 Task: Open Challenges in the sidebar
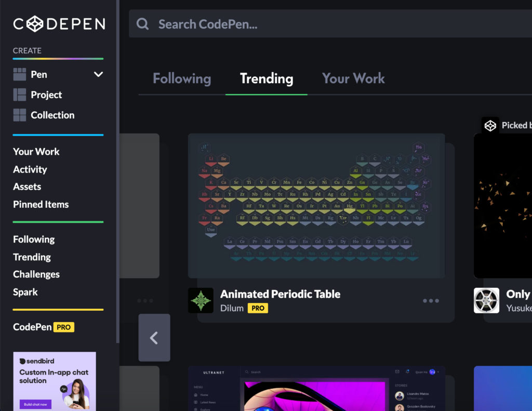36,274
